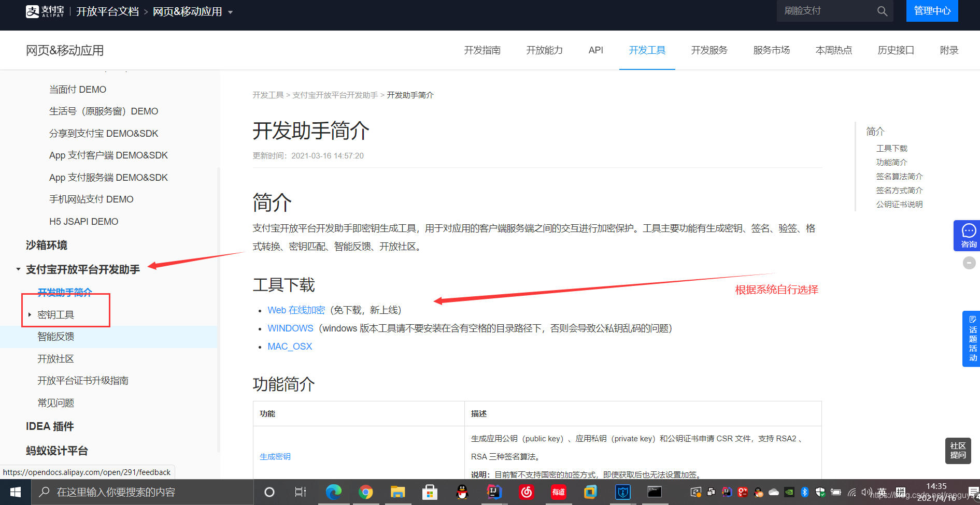Select the 开发工具 nav tab

pos(647,50)
